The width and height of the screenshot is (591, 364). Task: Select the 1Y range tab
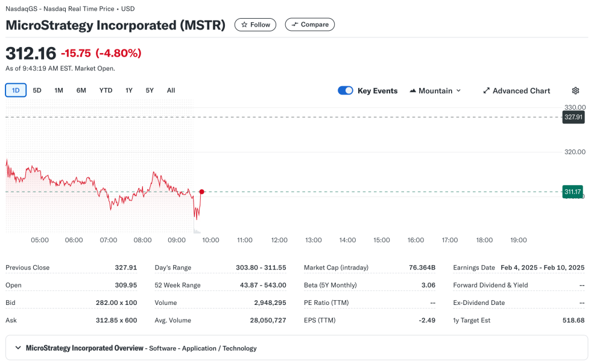click(x=128, y=90)
